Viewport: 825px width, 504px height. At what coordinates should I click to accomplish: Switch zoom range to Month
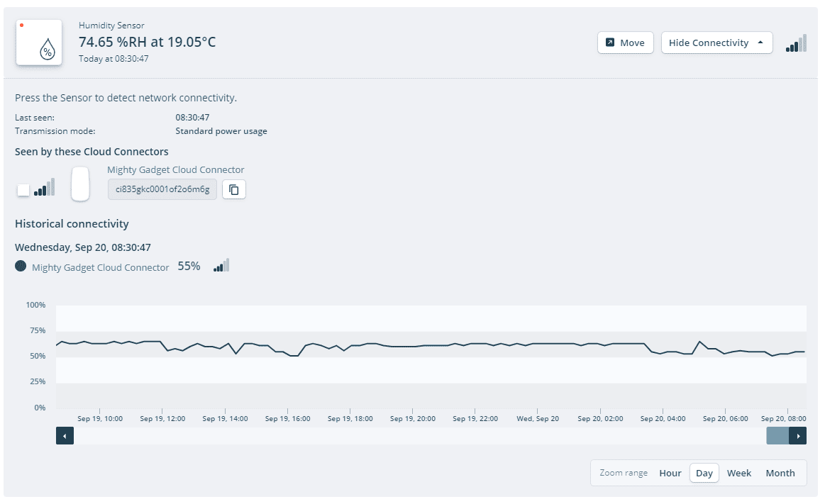(x=780, y=473)
